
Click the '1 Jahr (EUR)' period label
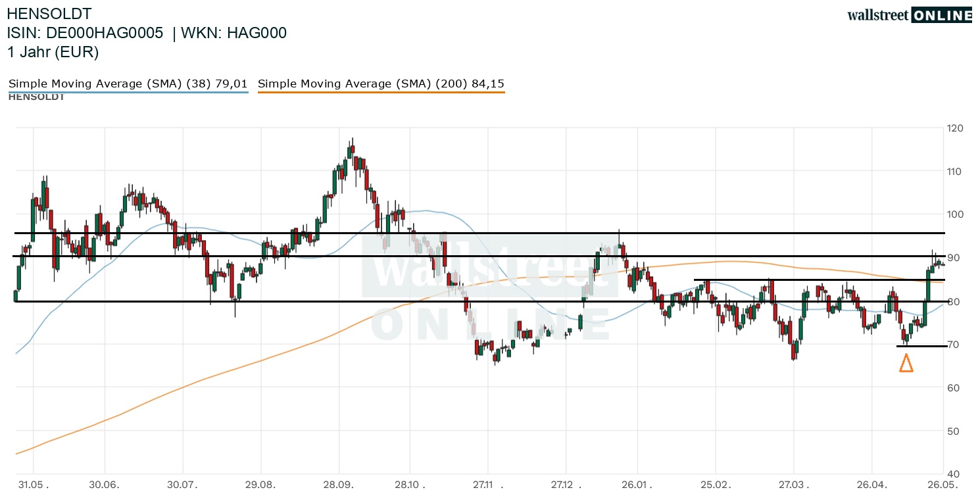click(x=53, y=53)
